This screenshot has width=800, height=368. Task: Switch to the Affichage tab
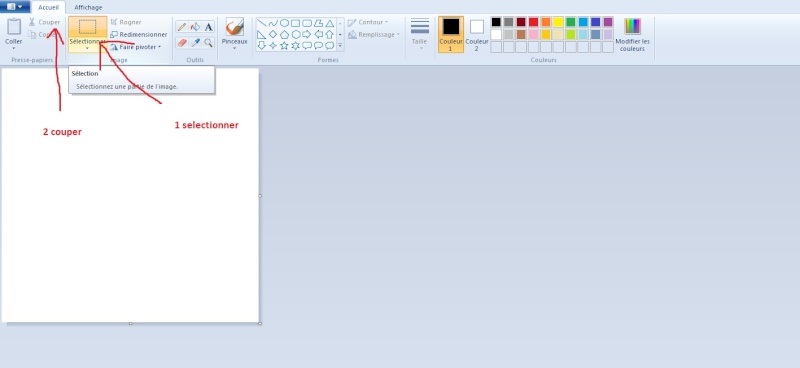[88, 8]
